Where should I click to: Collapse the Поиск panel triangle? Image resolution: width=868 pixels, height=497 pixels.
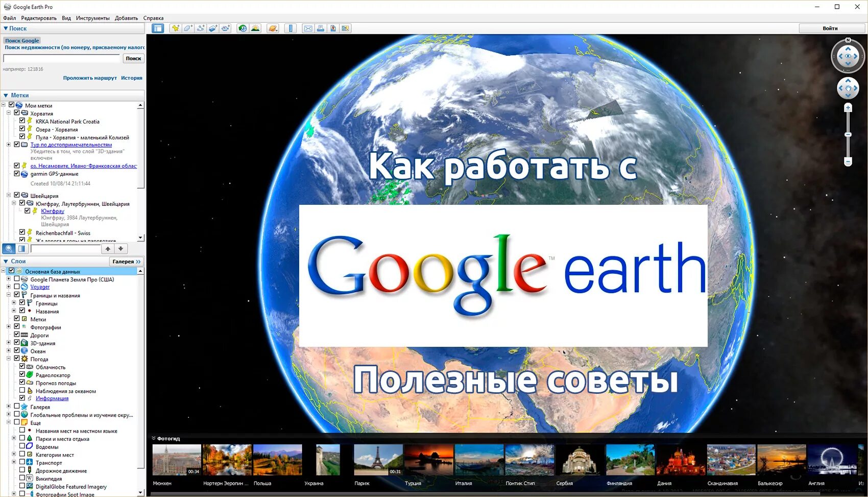6,29
